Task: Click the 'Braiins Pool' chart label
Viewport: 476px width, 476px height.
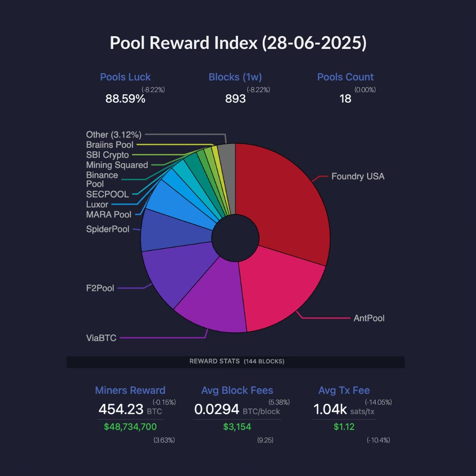Action: (110, 145)
